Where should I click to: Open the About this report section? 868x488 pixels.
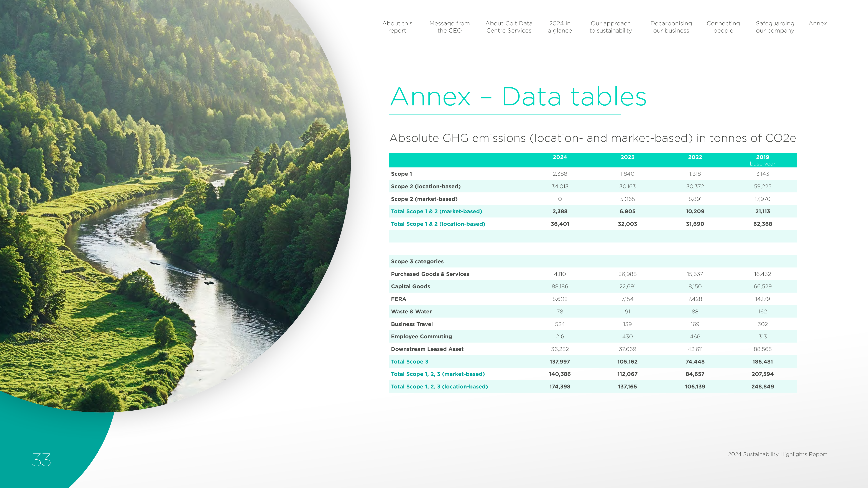coord(397,27)
